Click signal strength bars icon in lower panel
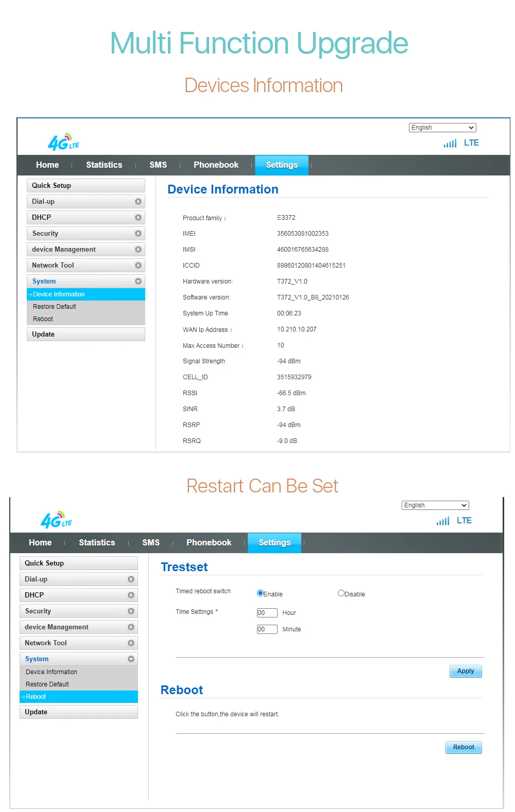 point(443,521)
